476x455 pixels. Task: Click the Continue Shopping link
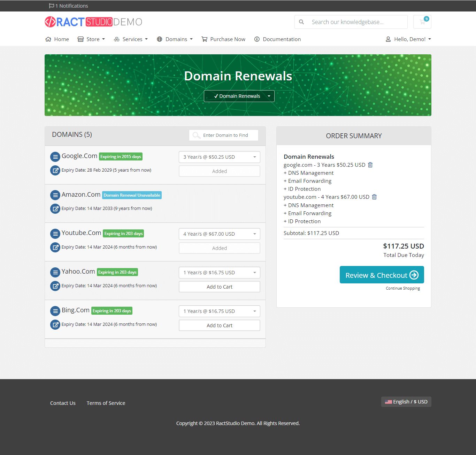pyautogui.click(x=403, y=288)
